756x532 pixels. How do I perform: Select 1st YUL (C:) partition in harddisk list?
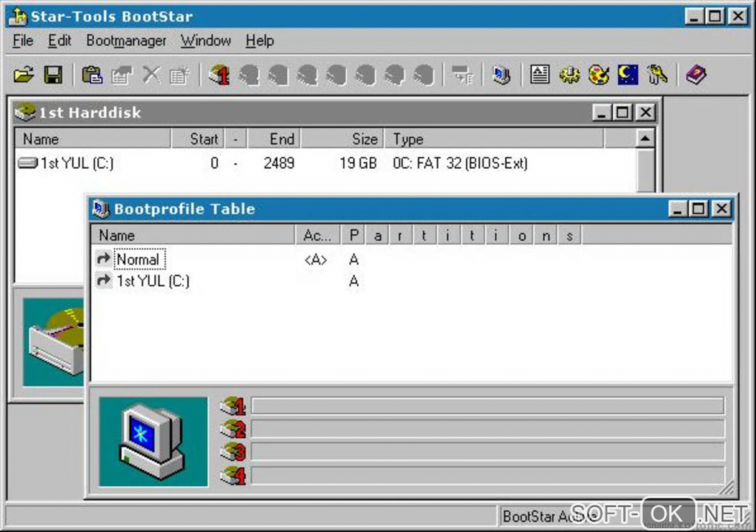tap(76, 163)
